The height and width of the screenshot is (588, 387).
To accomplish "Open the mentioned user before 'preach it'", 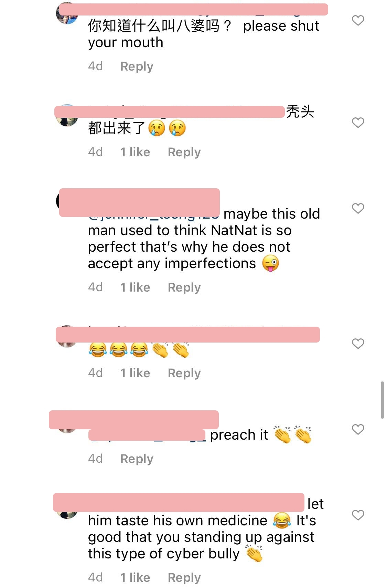I will (147, 435).
